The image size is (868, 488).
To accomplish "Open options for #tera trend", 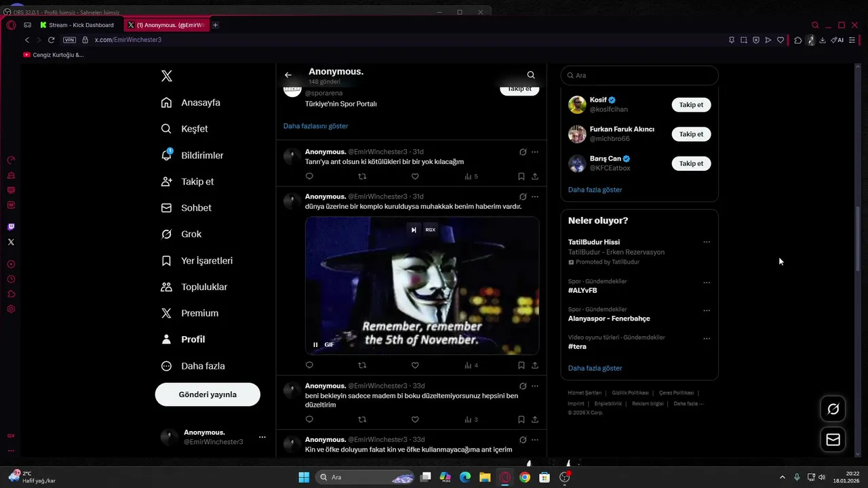I will [707, 338].
